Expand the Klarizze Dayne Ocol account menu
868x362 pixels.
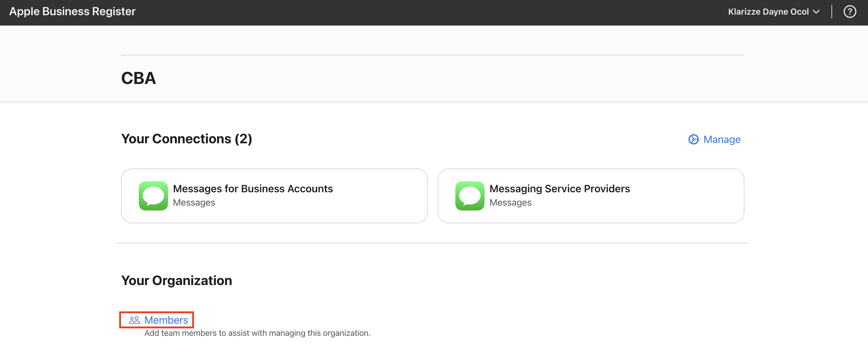coord(774,12)
